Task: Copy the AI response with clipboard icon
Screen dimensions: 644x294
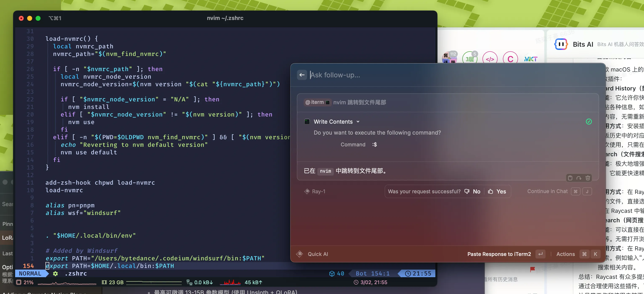Action: coord(570,178)
